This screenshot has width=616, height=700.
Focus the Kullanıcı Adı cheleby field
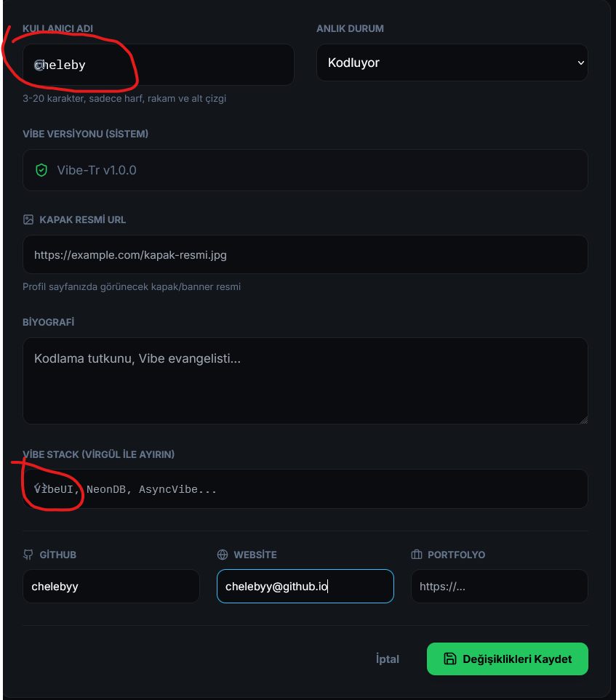coord(158,65)
